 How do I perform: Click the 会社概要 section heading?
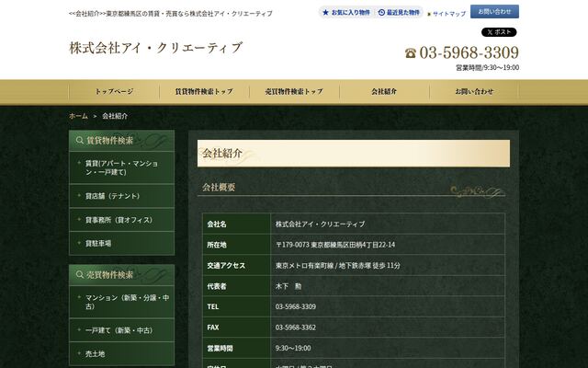coord(219,188)
